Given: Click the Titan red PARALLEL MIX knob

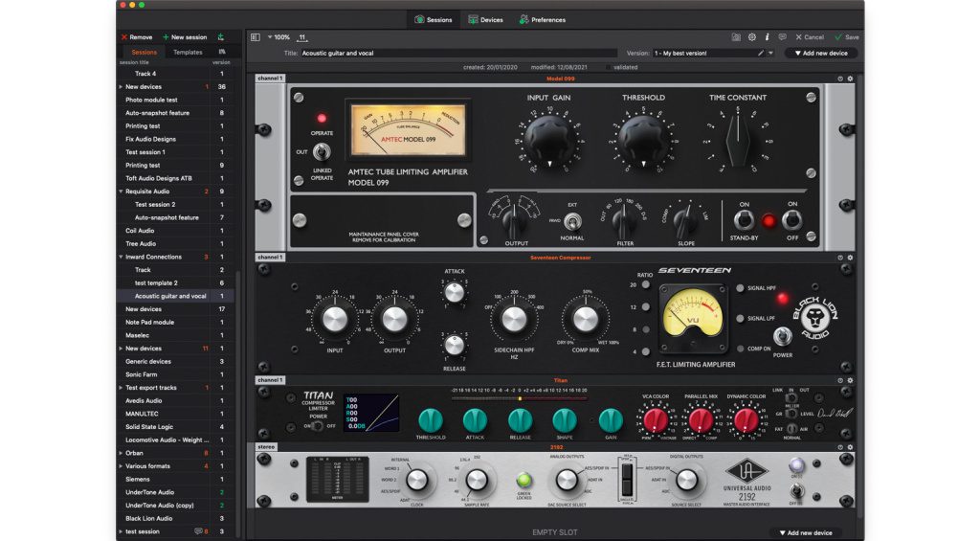Looking at the screenshot, I should (701, 421).
